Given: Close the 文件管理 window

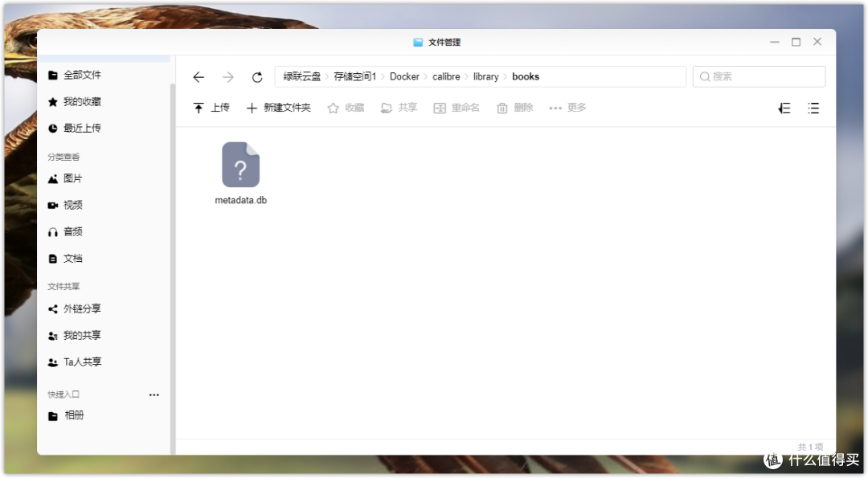Looking at the screenshot, I should 817,42.
